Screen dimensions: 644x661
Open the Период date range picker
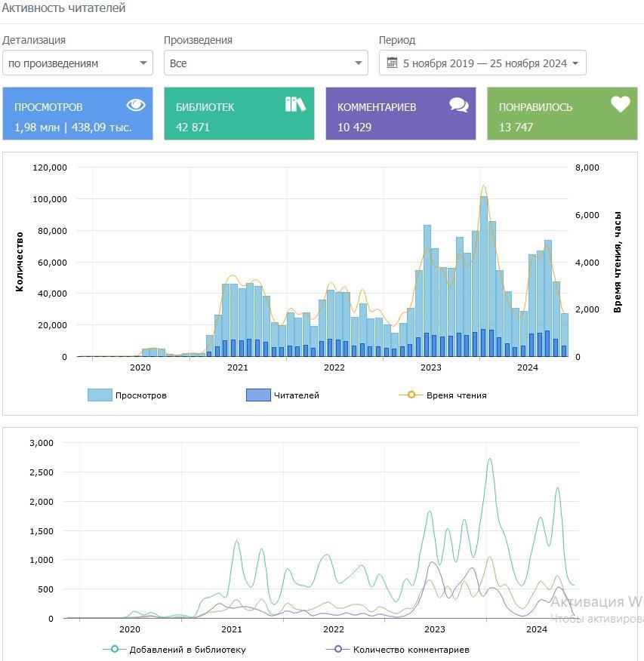483,63
